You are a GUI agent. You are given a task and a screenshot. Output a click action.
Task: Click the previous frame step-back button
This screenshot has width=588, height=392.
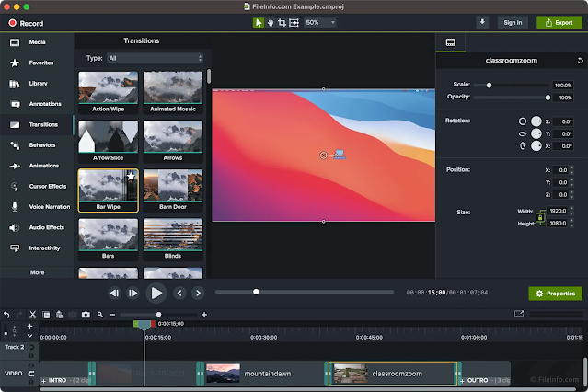[114, 293]
